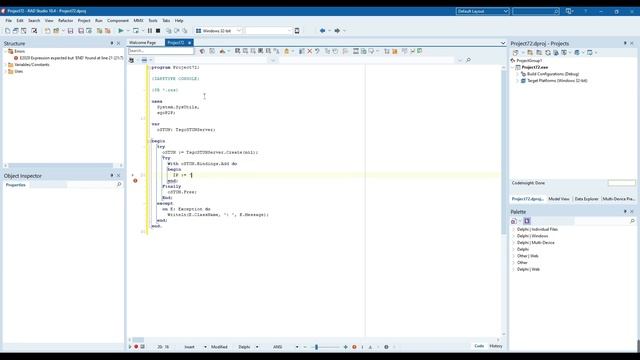Switch to the Welcome Page tab
Image resolution: width=640 pixels, height=360 pixels.
click(x=143, y=42)
